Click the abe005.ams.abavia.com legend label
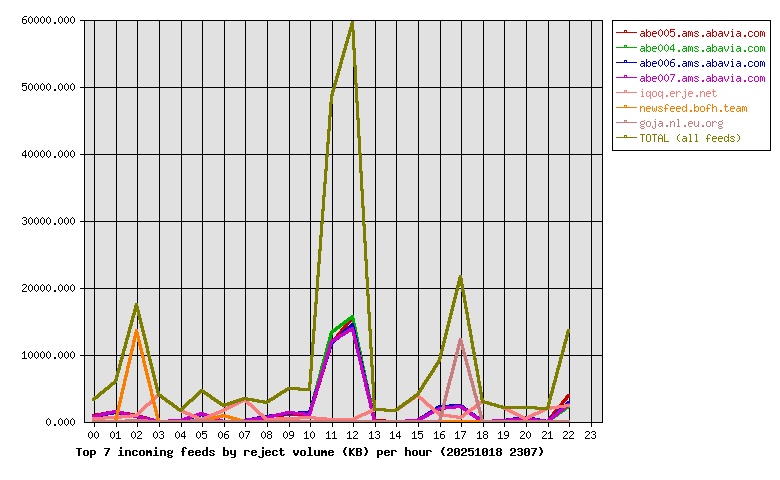This screenshot has width=780, height=480. 702,33
